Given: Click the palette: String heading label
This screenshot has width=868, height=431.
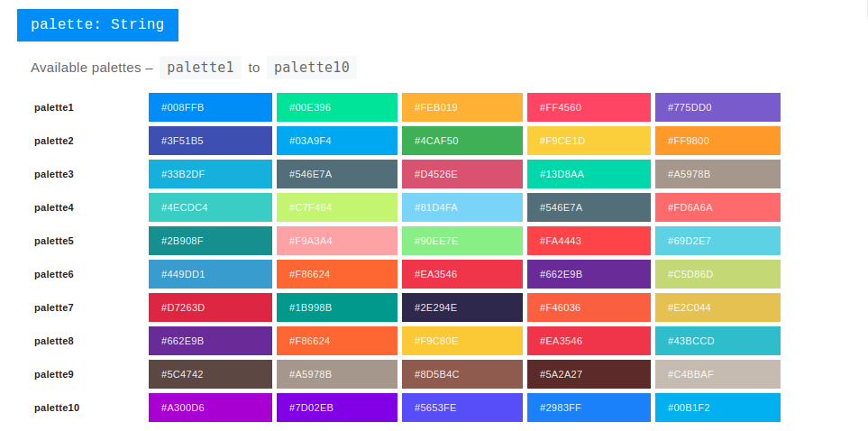Looking at the screenshot, I should click(97, 24).
